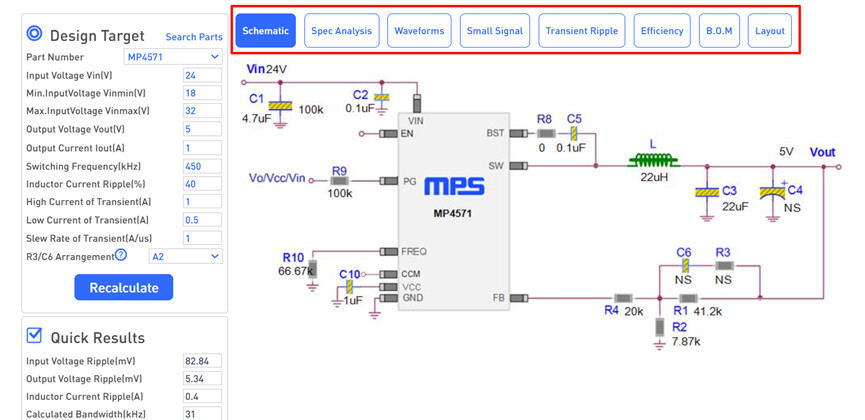Click the MPS MP4571 chip logo
The height and width of the screenshot is (420, 865).
453,187
